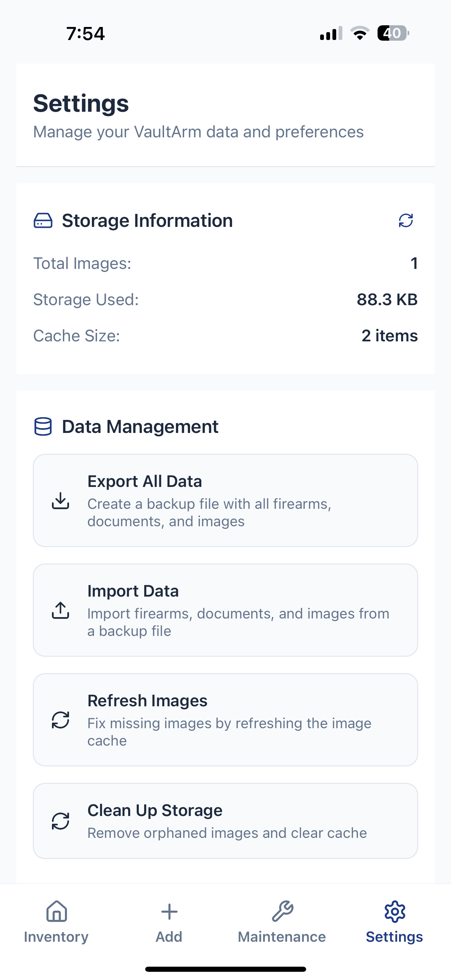Tap the plus icon in bottom bar

pyautogui.click(x=169, y=912)
